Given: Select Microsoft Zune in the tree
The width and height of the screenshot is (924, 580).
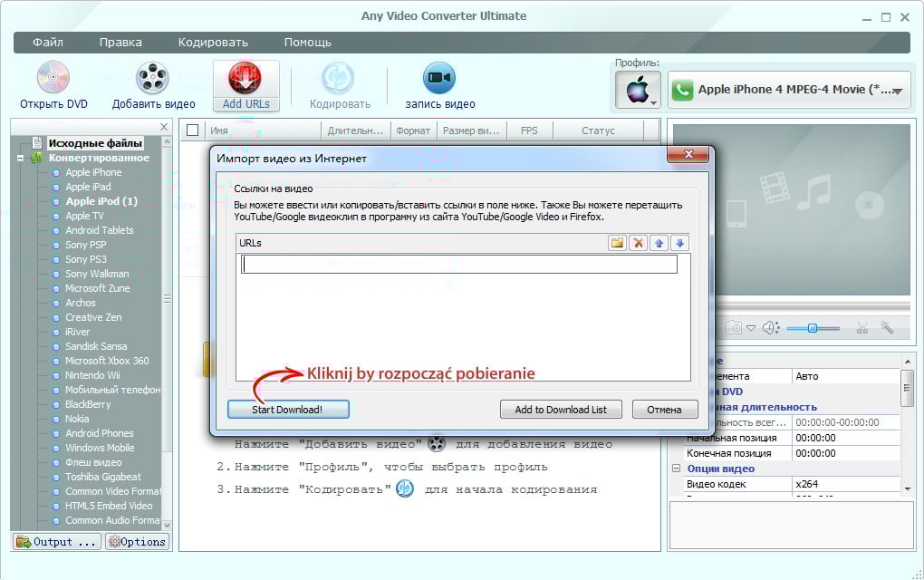Looking at the screenshot, I should coord(97,288).
